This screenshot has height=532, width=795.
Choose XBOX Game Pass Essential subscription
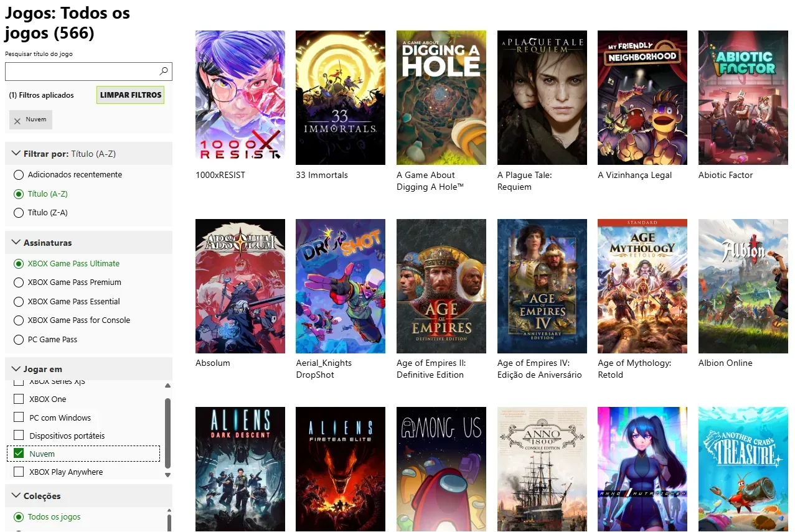[19, 302]
